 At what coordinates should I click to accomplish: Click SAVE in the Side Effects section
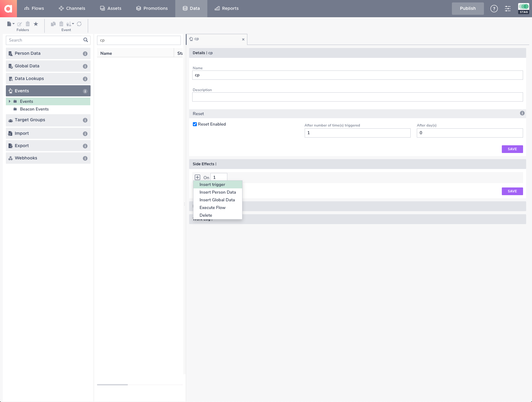coord(512,191)
